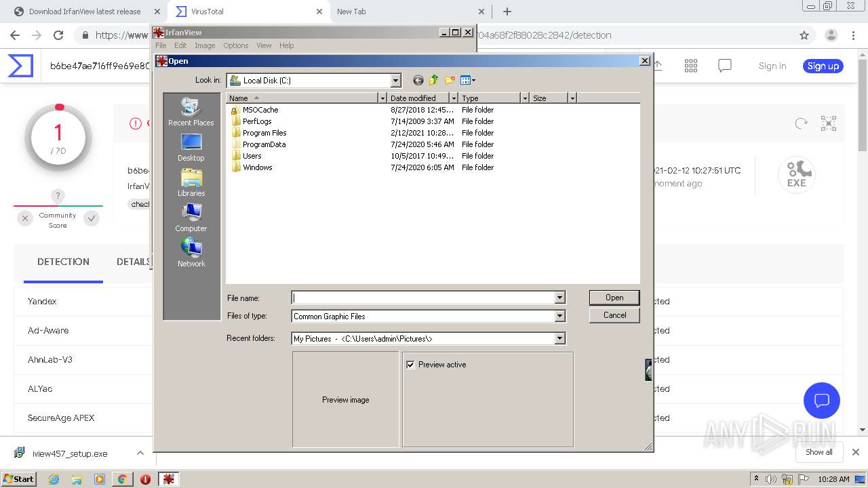The width and height of the screenshot is (868, 488).
Task: Select Computer in places sidebar
Action: tap(191, 218)
